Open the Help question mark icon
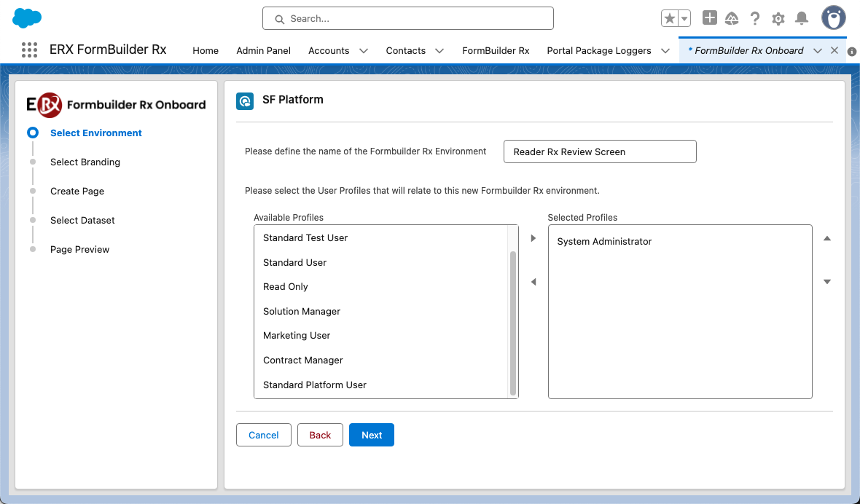 click(755, 19)
